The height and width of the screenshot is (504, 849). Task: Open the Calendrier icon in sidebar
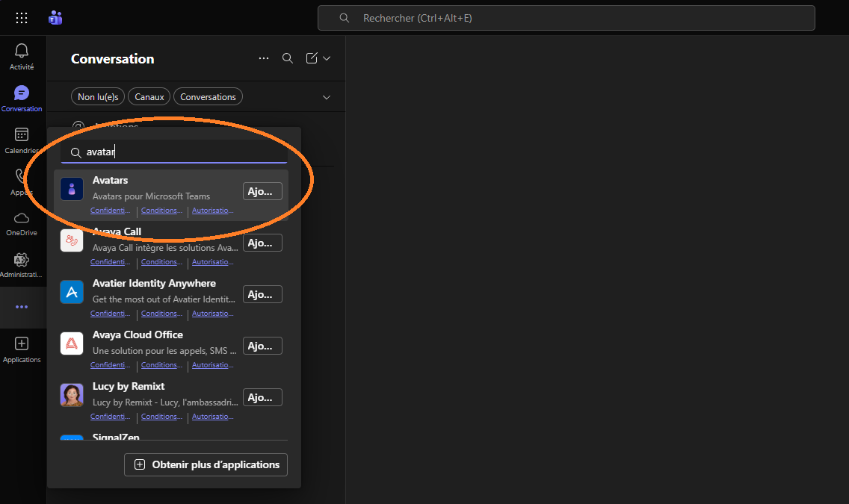[x=22, y=135]
